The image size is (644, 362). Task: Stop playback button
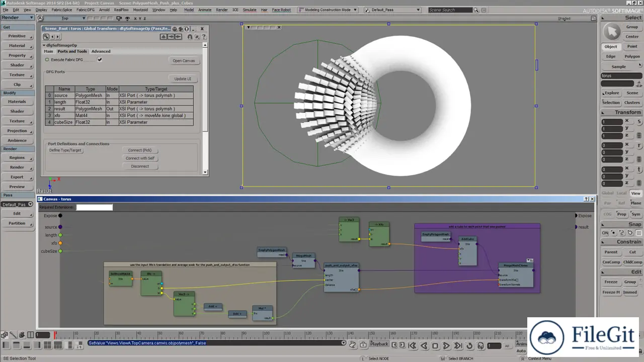pyautogui.click(x=435, y=345)
